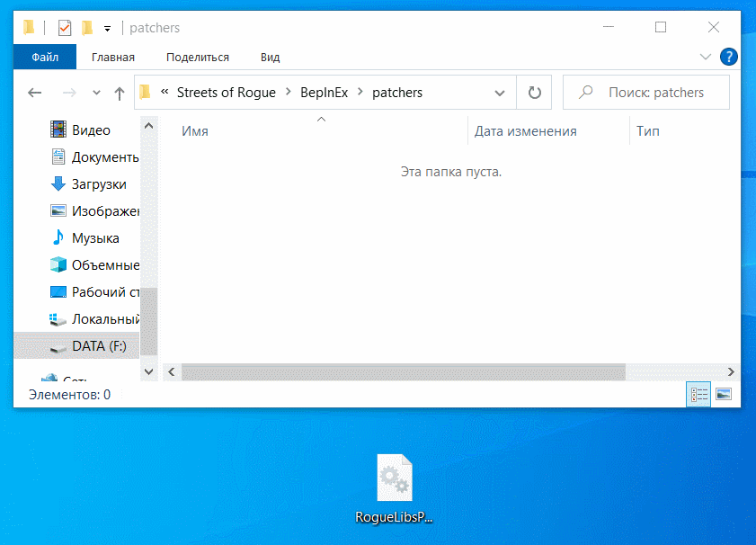Expand the arrow after Streets of Rogue
The width and height of the screenshot is (756, 545).
point(289,92)
